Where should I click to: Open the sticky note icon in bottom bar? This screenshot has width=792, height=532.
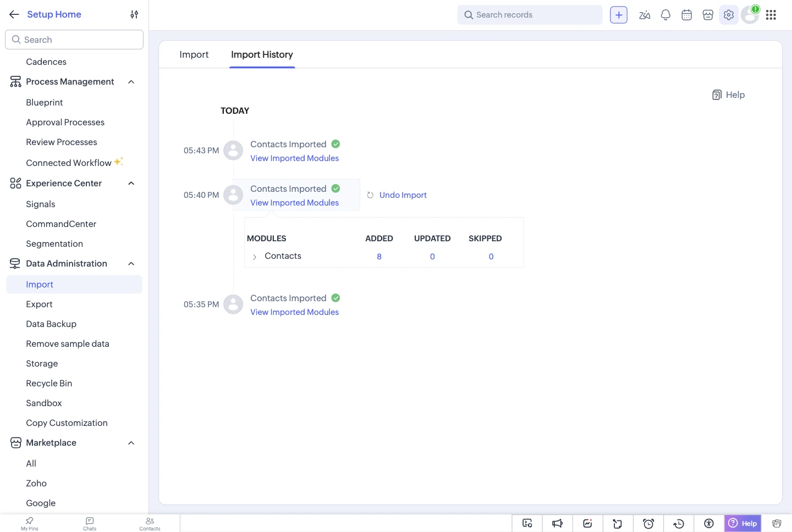618,523
